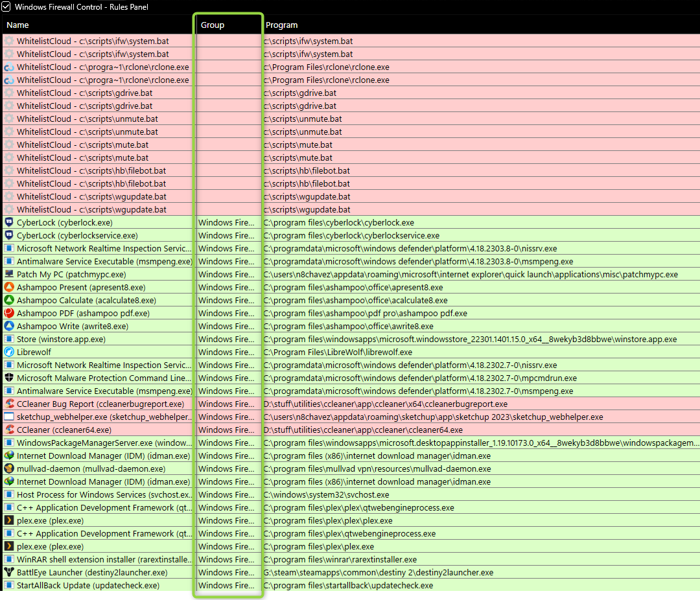Click the Microsoft Malware Protection Command Line name

point(104,378)
